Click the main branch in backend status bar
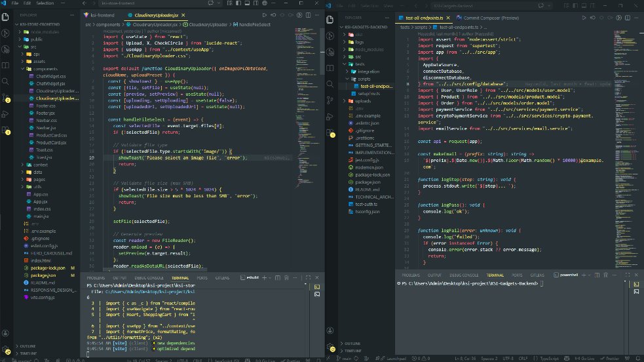The image size is (644, 362). pyautogui.click(x=344, y=358)
